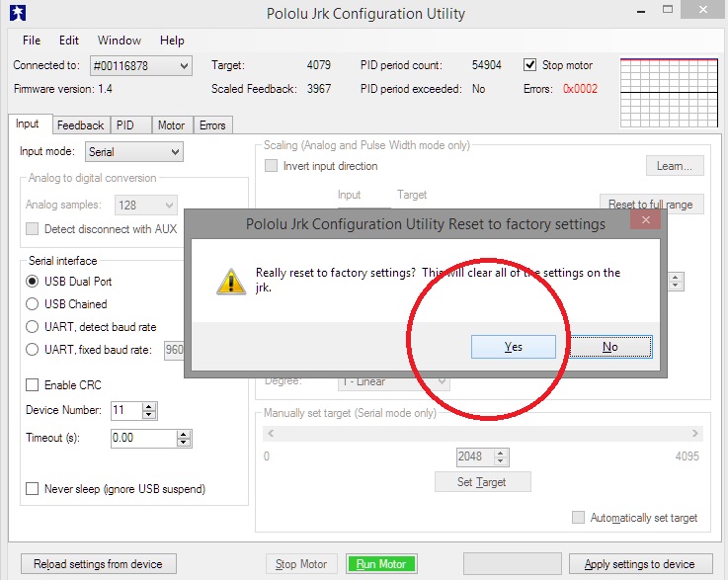Decrease the manual target spinner value
Viewport: 728px width, 580px height.
(501, 461)
